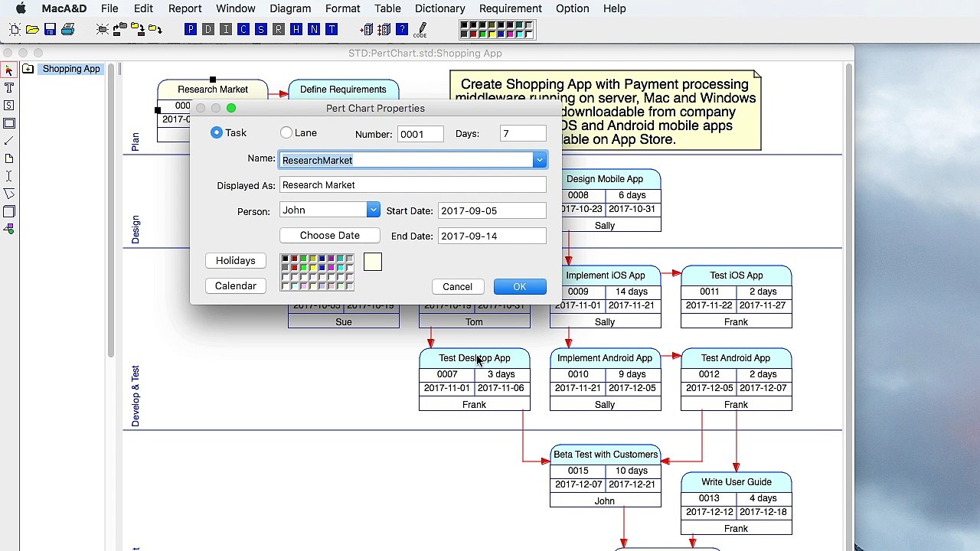Click the CODE pencil toolbar icon
980x551 pixels.
420,30
